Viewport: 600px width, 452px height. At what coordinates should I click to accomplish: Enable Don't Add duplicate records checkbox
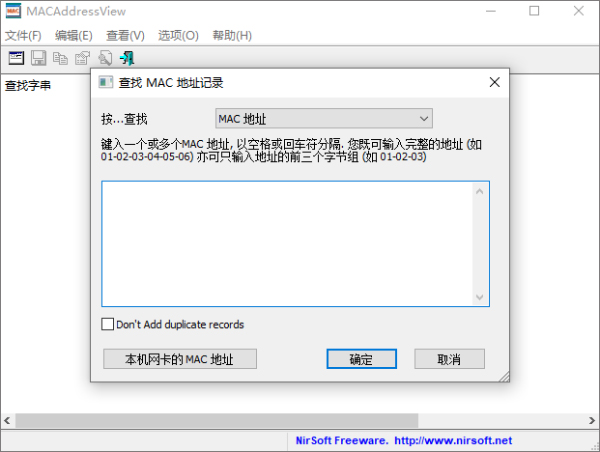point(108,324)
